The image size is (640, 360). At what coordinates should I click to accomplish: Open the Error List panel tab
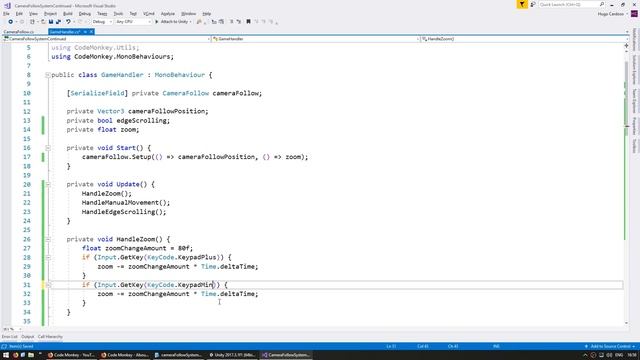pyautogui.click(x=9, y=337)
